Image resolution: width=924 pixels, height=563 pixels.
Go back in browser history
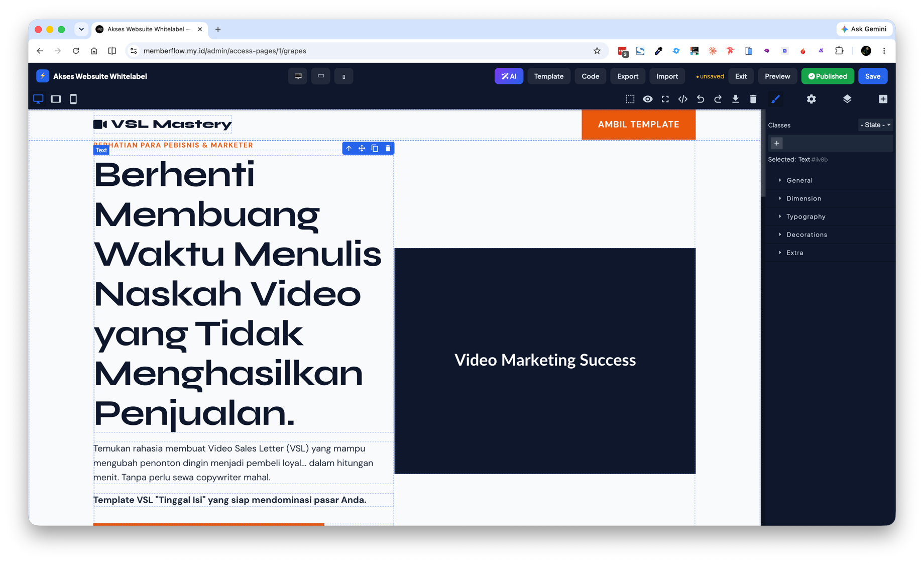click(x=40, y=51)
